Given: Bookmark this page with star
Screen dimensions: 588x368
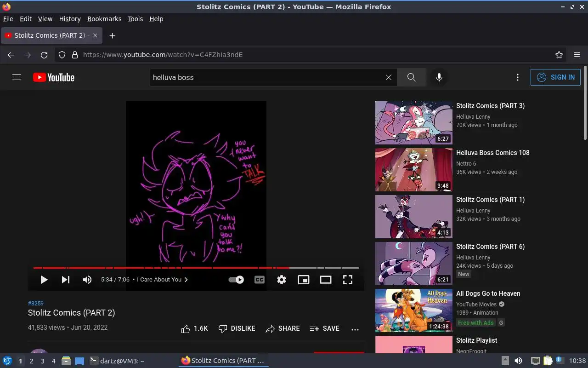Looking at the screenshot, I should 559,55.
